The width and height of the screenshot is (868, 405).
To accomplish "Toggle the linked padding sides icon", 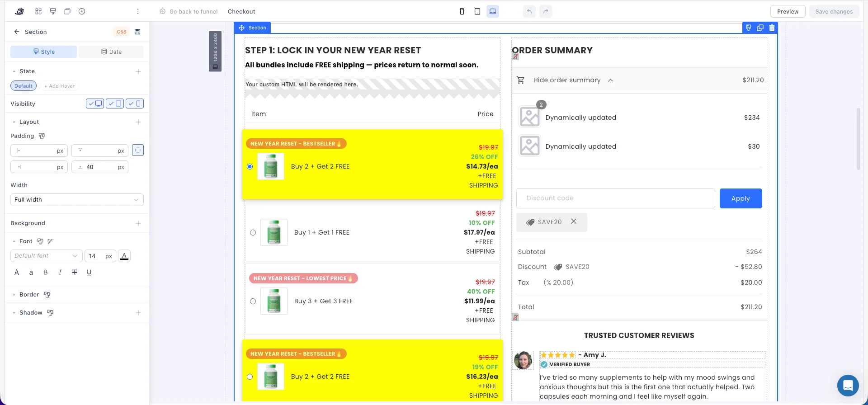I will tap(138, 150).
